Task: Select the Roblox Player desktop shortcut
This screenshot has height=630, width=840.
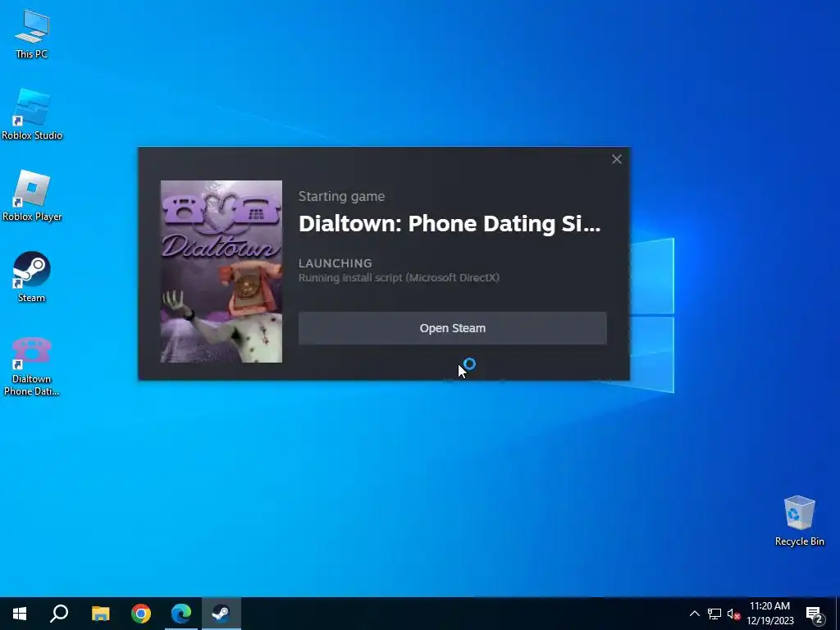Action: [x=32, y=196]
